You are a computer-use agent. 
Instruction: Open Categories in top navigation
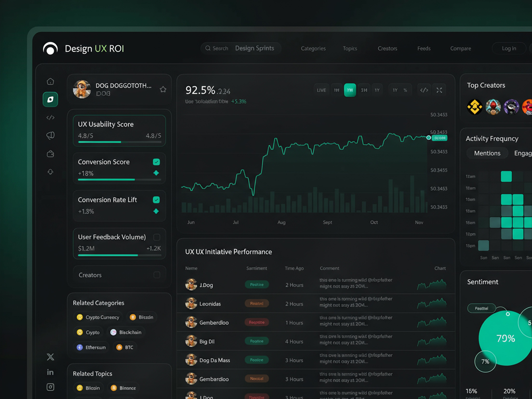pyautogui.click(x=313, y=49)
